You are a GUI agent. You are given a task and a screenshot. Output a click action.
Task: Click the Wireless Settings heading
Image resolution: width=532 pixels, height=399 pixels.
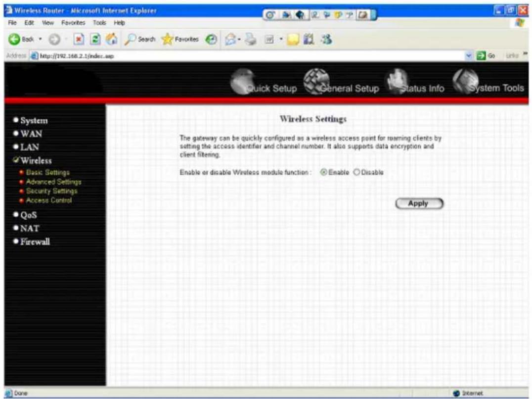[x=313, y=119]
